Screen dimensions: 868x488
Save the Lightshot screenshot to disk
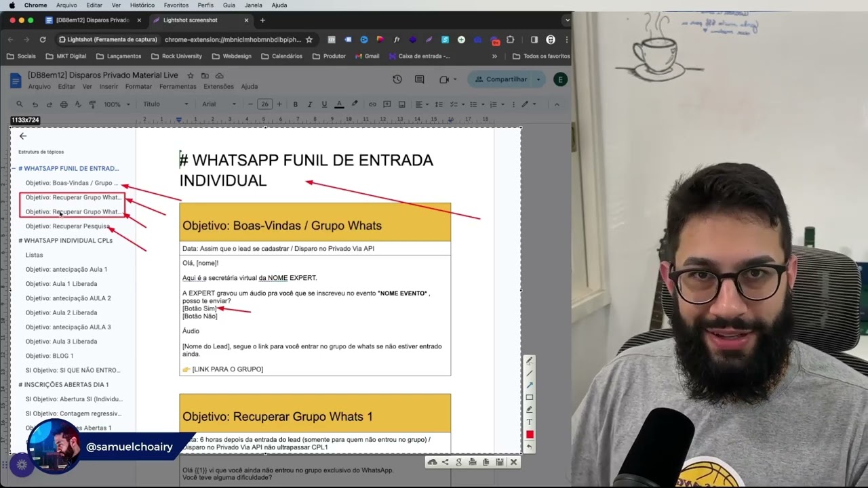[500, 462]
